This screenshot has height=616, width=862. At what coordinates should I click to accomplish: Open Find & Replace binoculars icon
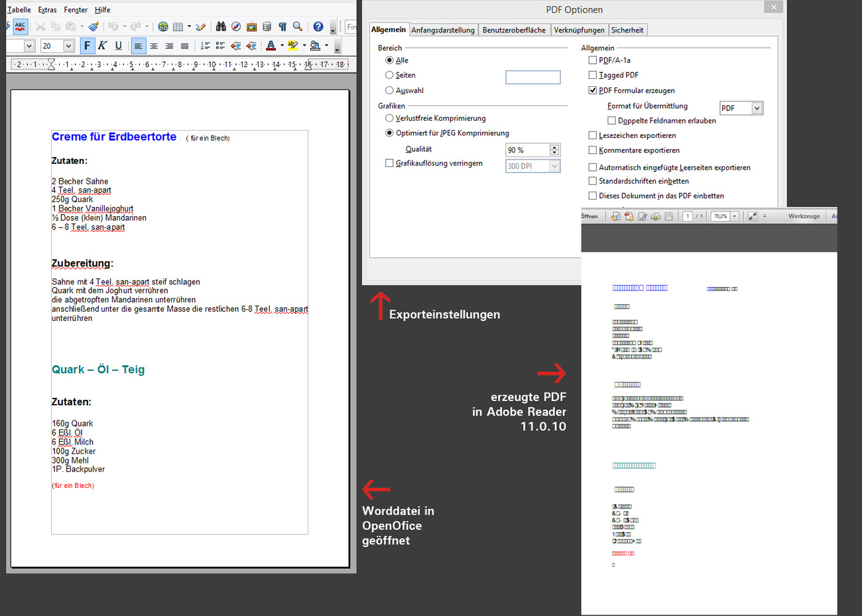coord(221,27)
